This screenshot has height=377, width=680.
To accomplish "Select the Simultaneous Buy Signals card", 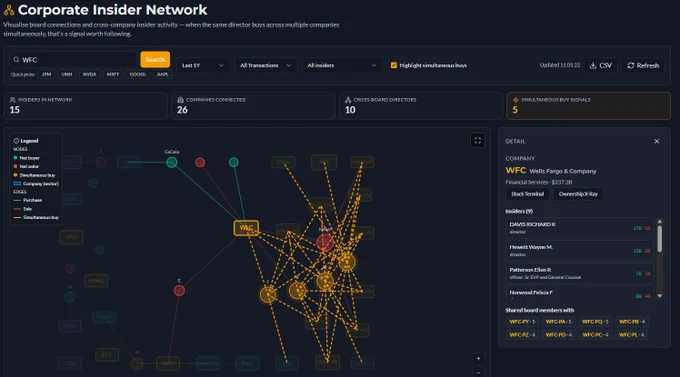I will [x=588, y=105].
